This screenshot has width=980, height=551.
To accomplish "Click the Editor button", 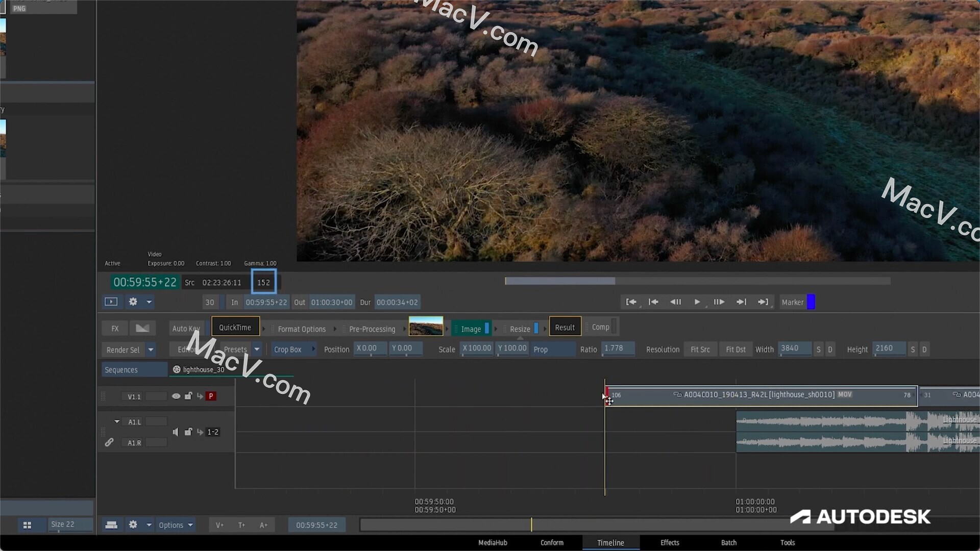I will point(187,349).
